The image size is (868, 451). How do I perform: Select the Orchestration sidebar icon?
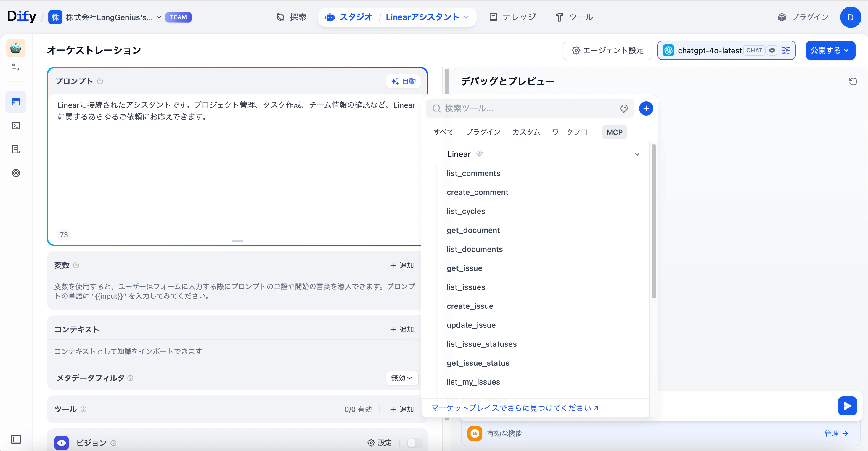16,102
